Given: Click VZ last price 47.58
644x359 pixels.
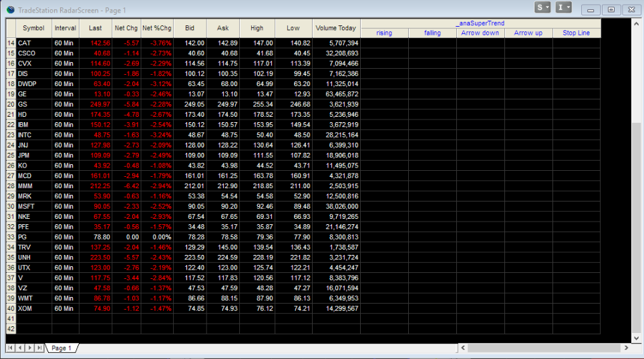Looking at the screenshot, I should [x=96, y=288].
